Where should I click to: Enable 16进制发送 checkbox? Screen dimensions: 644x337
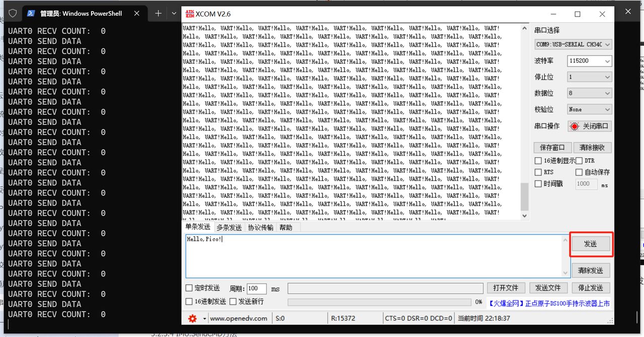pyautogui.click(x=189, y=301)
